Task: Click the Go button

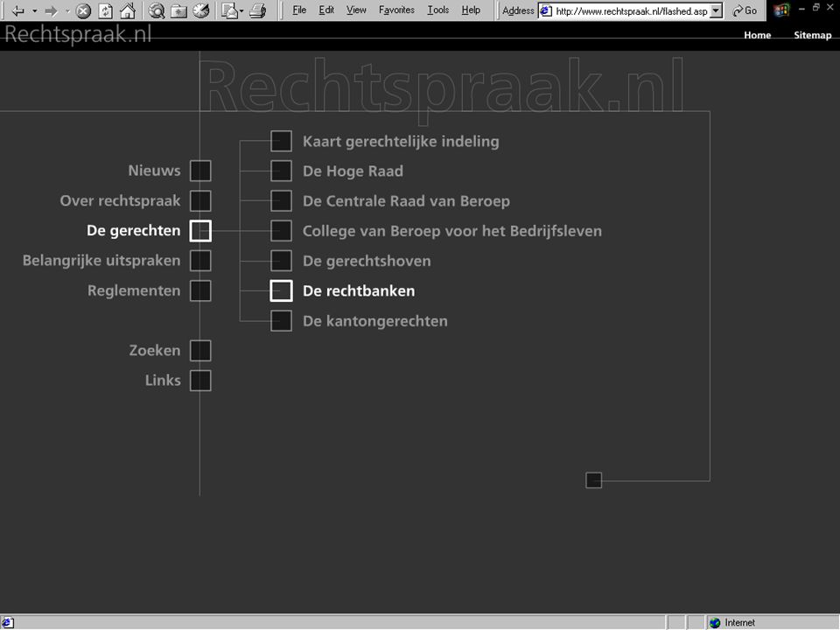Action: (x=745, y=10)
